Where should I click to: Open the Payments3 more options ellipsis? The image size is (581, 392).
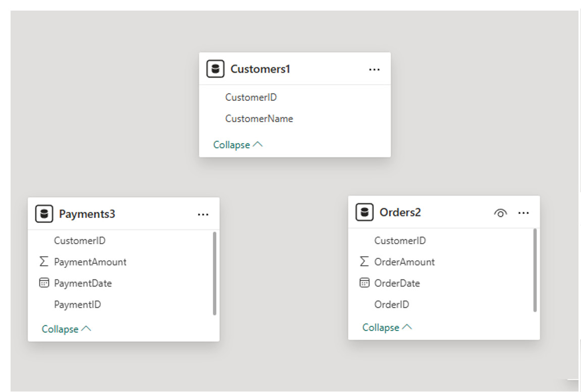pyautogui.click(x=203, y=214)
